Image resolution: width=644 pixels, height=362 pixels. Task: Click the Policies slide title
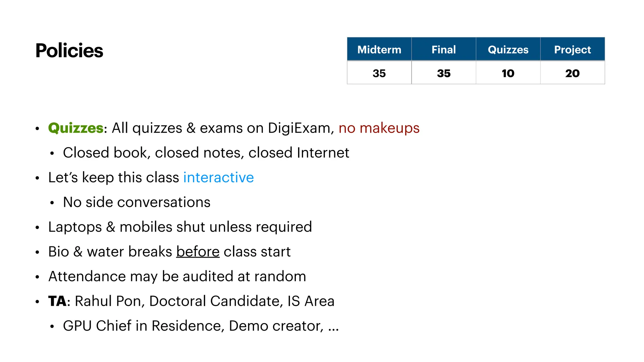coord(69,51)
